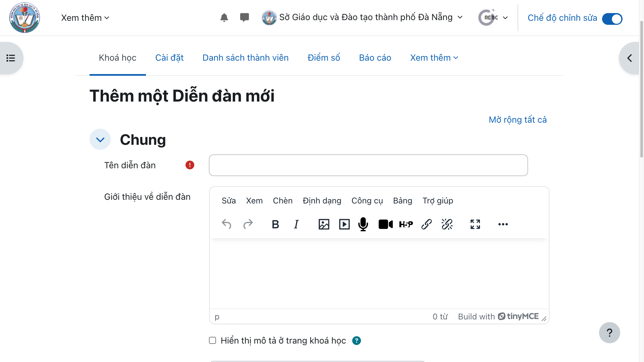
Task: Collapse the Chung section
Action: tap(100, 139)
